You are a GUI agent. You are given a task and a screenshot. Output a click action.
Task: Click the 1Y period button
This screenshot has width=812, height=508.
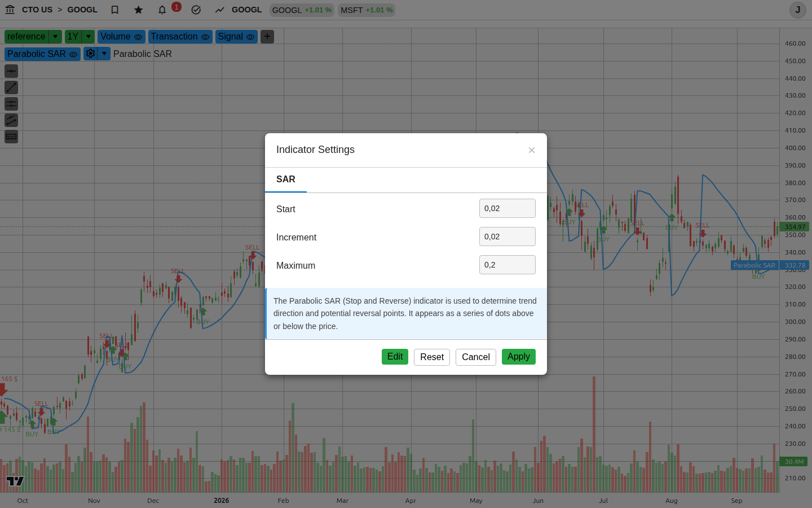[x=73, y=37]
